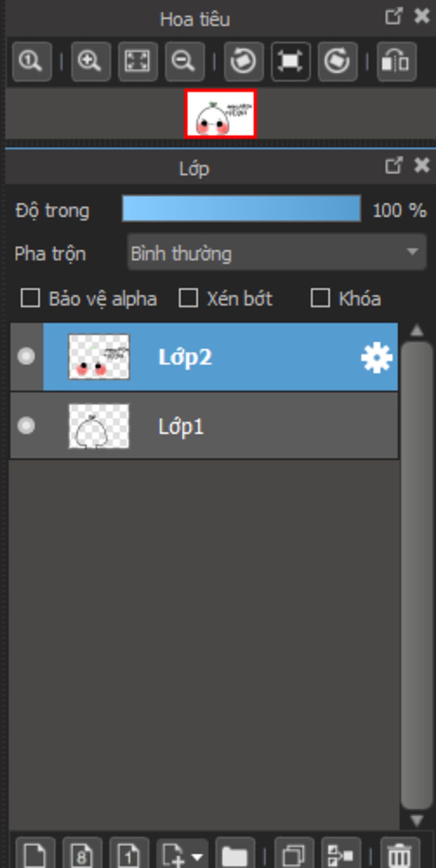Zoom out using the minus magnifier icon
This screenshot has width=436, height=868.
[184, 62]
